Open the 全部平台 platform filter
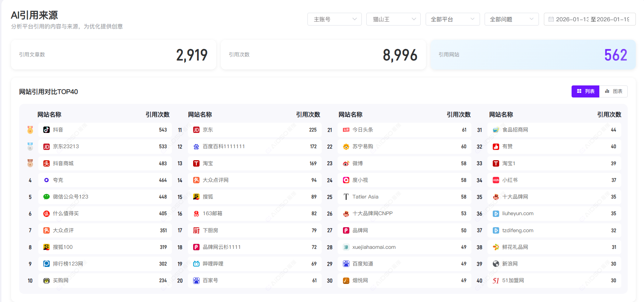 pyautogui.click(x=452, y=19)
